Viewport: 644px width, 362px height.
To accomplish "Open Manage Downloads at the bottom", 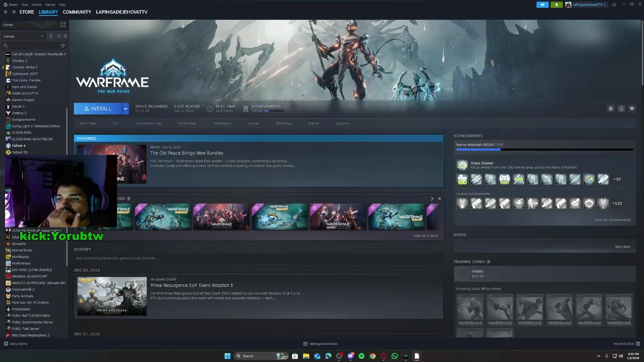I will pyautogui.click(x=320, y=344).
